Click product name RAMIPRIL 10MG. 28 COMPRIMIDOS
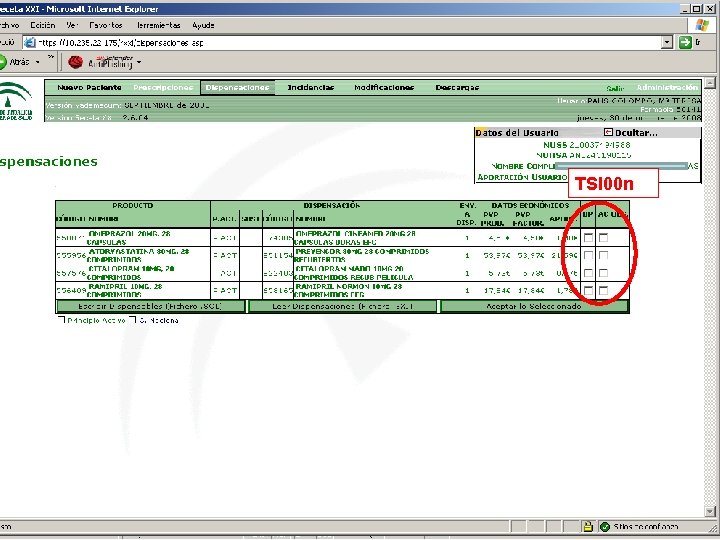Image resolution: width=720 pixels, height=540 pixels. [x=124, y=291]
